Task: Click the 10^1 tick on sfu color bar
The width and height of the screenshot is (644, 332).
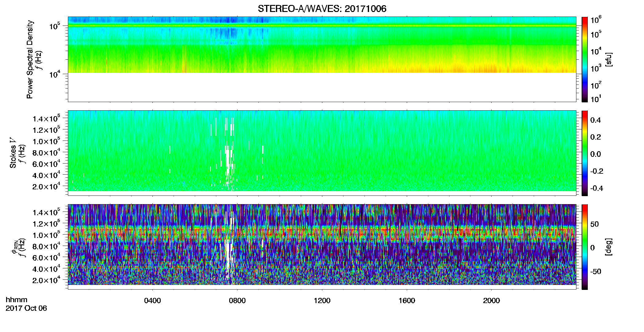Action: pyautogui.click(x=596, y=99)
